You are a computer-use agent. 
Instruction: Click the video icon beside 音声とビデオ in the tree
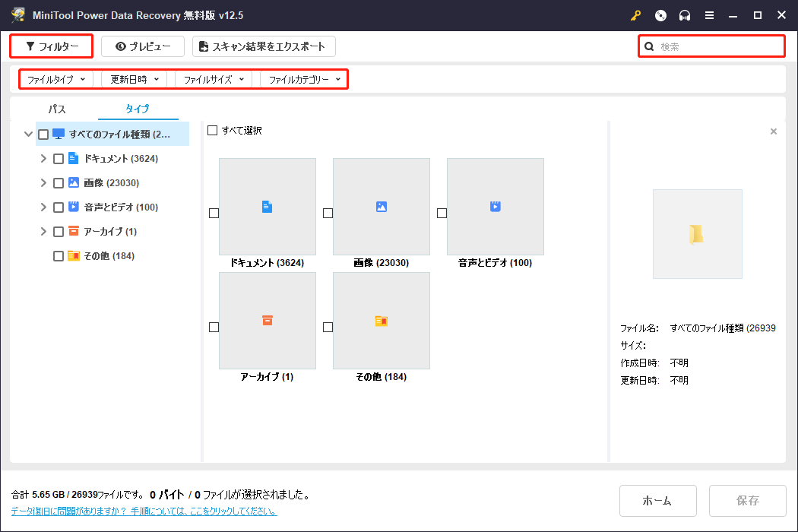73,207
